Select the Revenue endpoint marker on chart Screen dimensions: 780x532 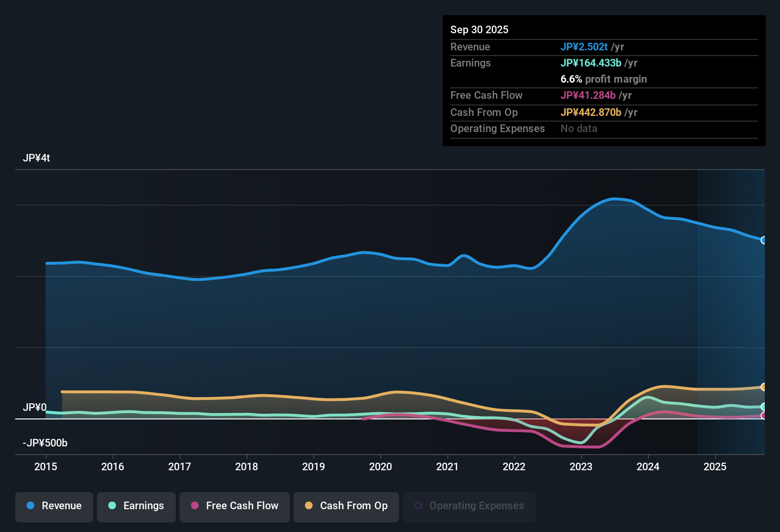coord(763,241)
